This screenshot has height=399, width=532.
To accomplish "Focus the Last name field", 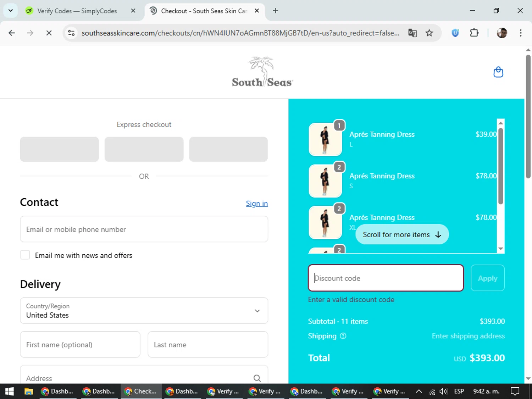I will coord(208,344).
